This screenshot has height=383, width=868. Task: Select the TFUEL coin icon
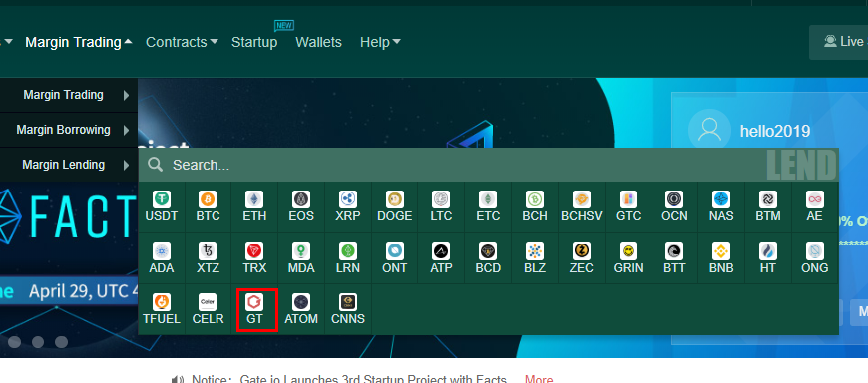[x=162, y=302]
